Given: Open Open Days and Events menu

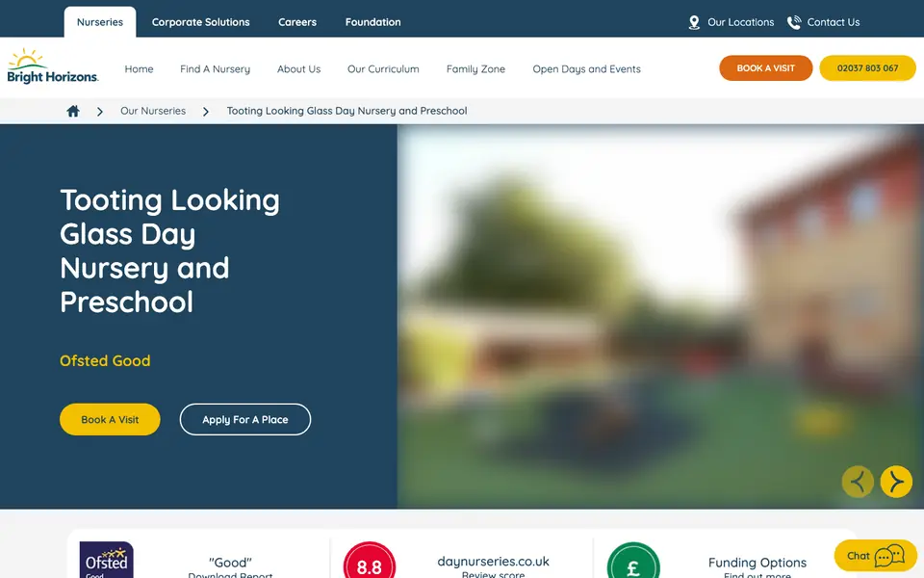Looking at the screenshot, I should point(586,69).
